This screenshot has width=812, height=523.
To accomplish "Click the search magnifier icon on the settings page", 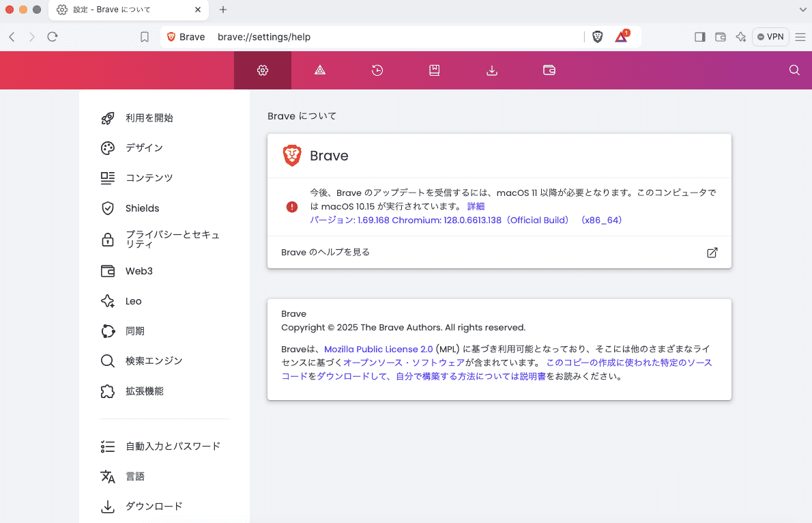I will 794,70.
